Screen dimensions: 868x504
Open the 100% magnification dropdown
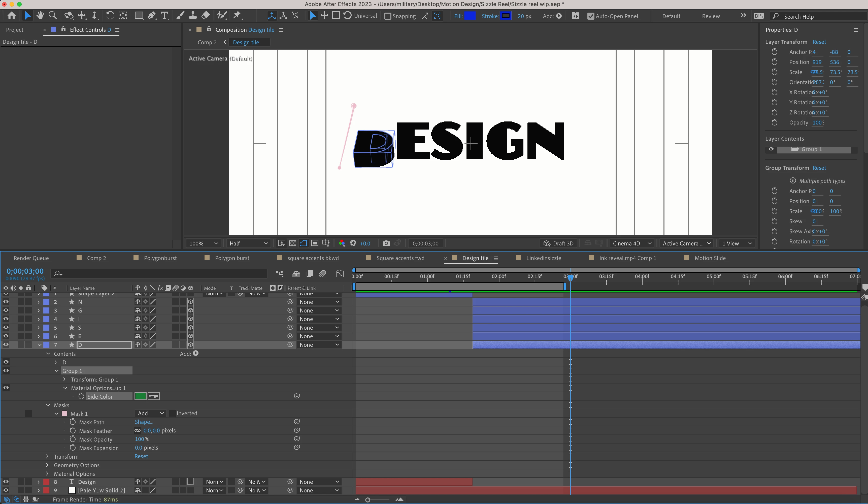coord(204,244)
